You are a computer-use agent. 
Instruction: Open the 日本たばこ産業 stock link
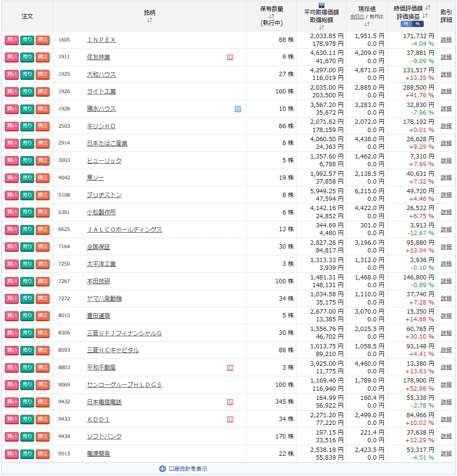(x=107, y=144)
